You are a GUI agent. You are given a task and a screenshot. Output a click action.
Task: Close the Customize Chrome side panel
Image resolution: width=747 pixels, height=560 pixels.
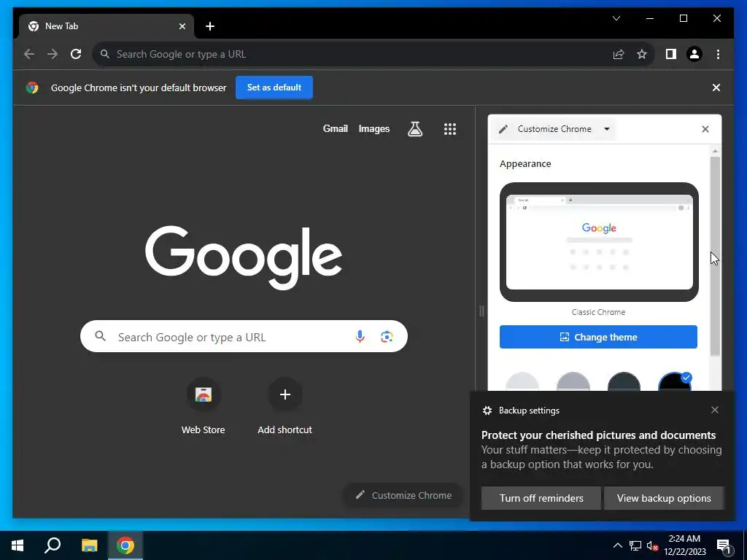[705, 129]
